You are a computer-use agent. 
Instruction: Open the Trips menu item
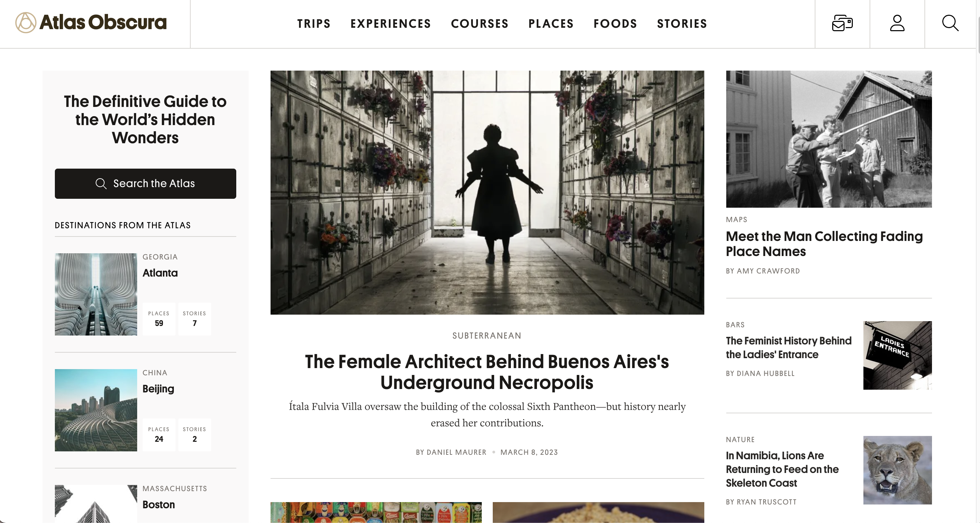click(x=314, y=24)
